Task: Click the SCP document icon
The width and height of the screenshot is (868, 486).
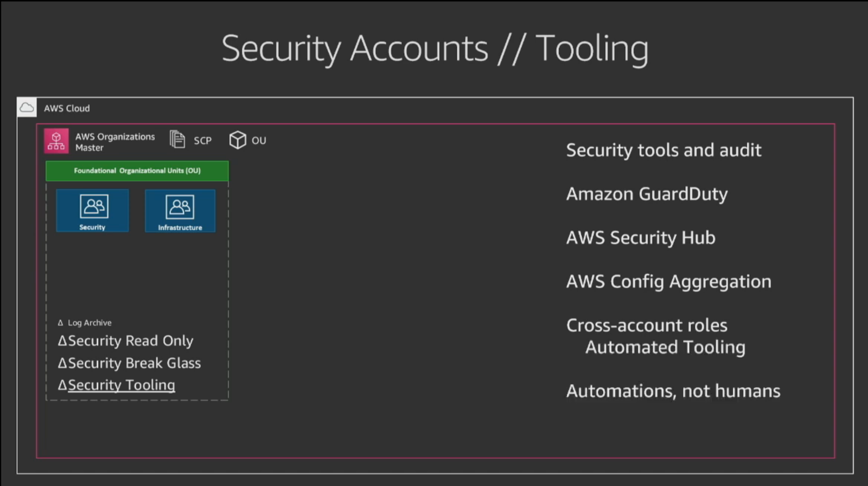Action: (177, 140)
